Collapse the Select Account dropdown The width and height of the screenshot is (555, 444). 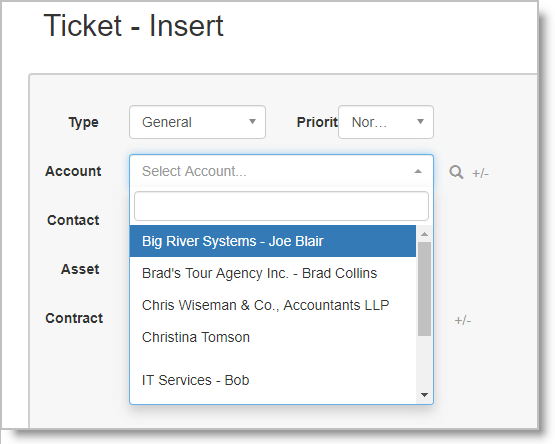[281, 171]
